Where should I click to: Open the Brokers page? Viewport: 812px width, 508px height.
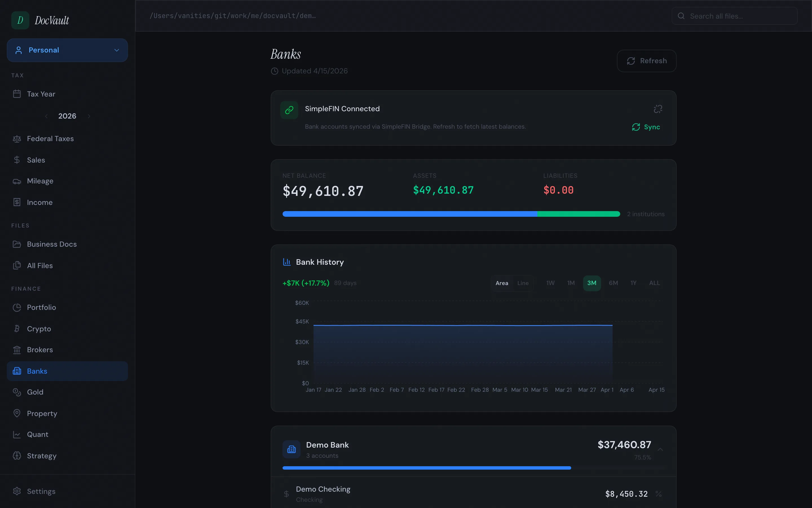(67, 350)
